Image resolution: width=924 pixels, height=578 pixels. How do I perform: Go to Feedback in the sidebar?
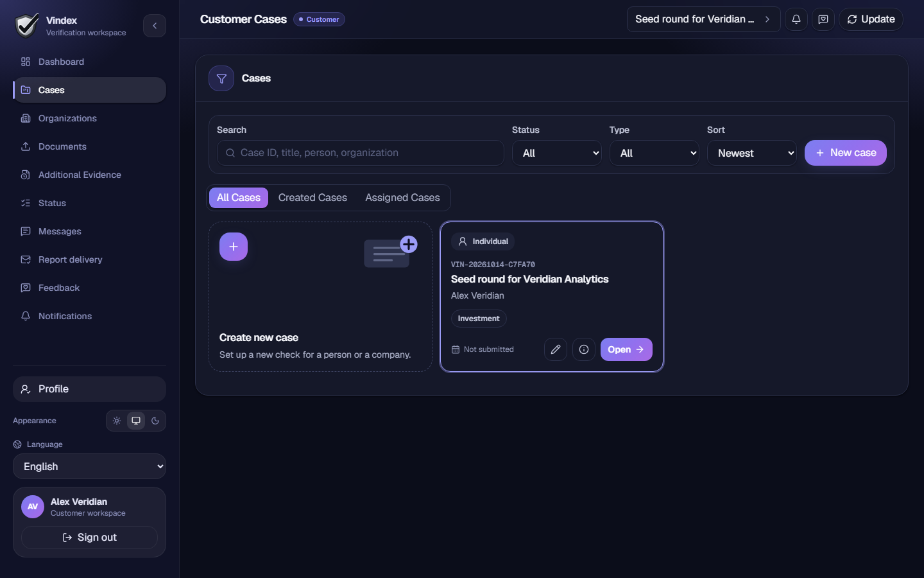(x=89, y=288)
